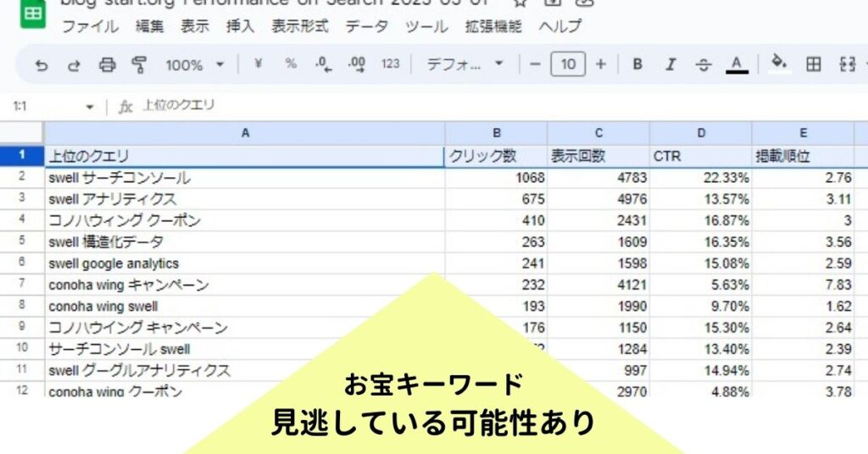Image resolution: width=868 pixels, height=454 pixels.
Task: Select impressions cell 4976
Action: (598, 198)
